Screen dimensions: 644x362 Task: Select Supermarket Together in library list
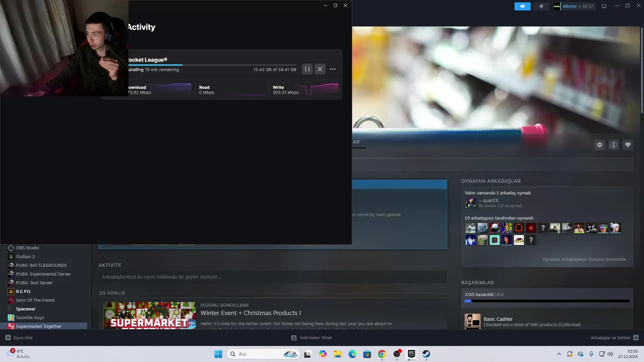(x=47, y=326)
